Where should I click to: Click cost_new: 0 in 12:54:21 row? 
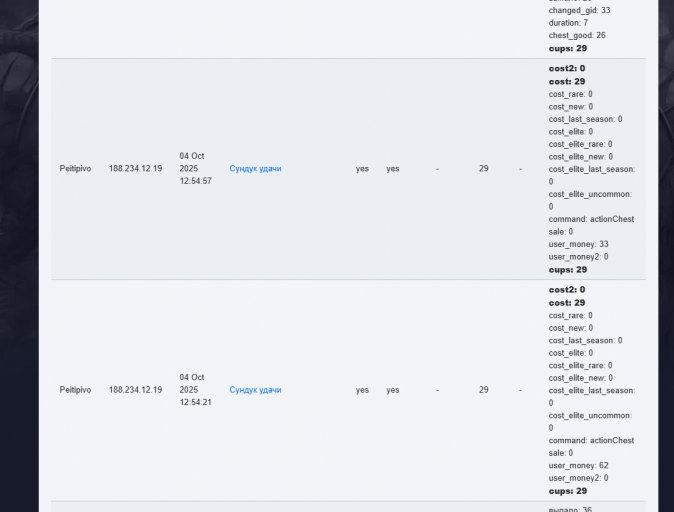click(x=570, y=328)
